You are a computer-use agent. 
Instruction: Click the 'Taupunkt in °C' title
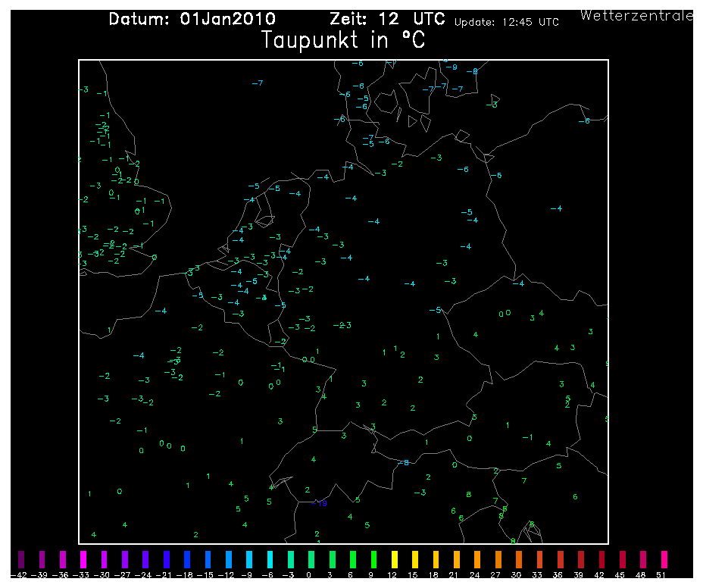[x=343, y=40]
